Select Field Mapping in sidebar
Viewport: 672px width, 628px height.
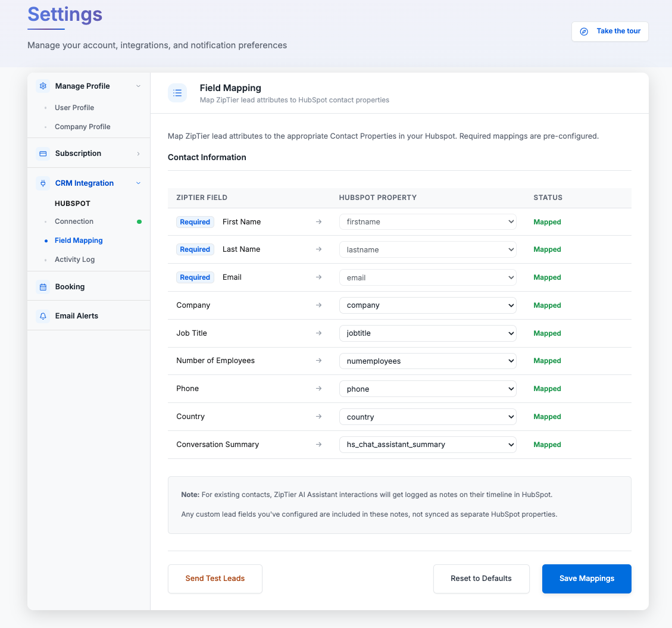pos(79,240)
